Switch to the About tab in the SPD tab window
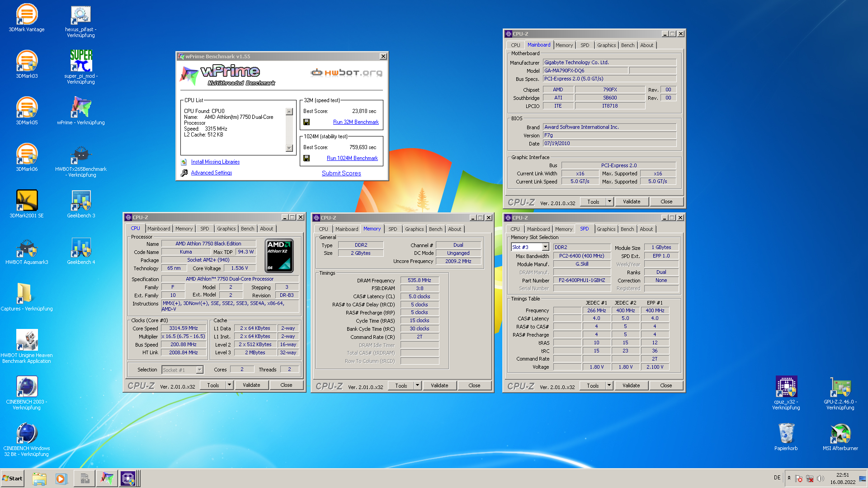Image resolution: width=868 pixels, height=488 pixels. click(x=646, y=229)
